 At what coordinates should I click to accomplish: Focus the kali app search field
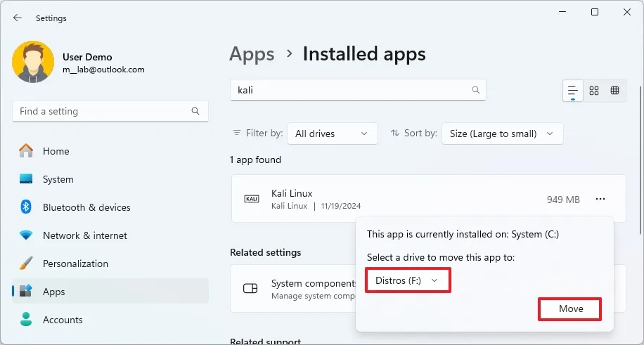coord(358,90)
